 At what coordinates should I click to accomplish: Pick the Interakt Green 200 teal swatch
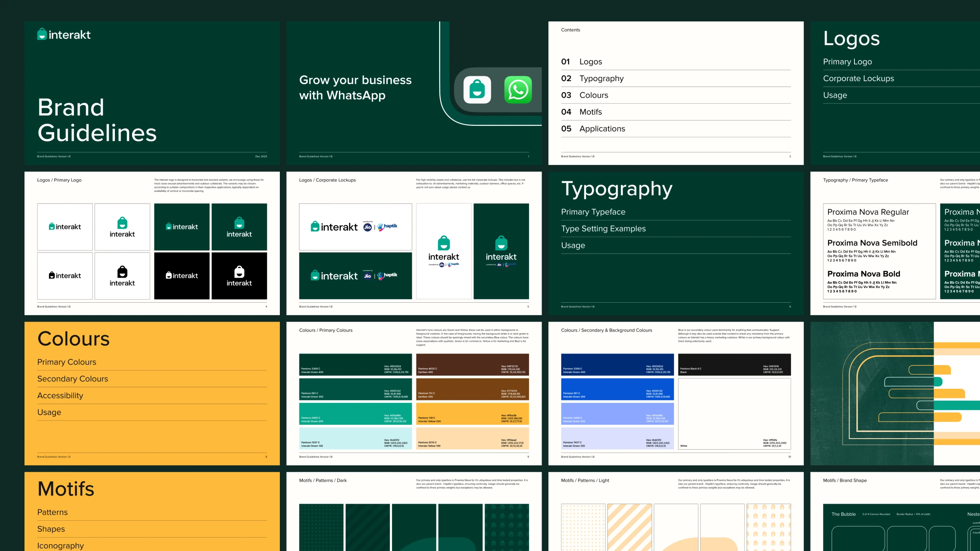355,414
